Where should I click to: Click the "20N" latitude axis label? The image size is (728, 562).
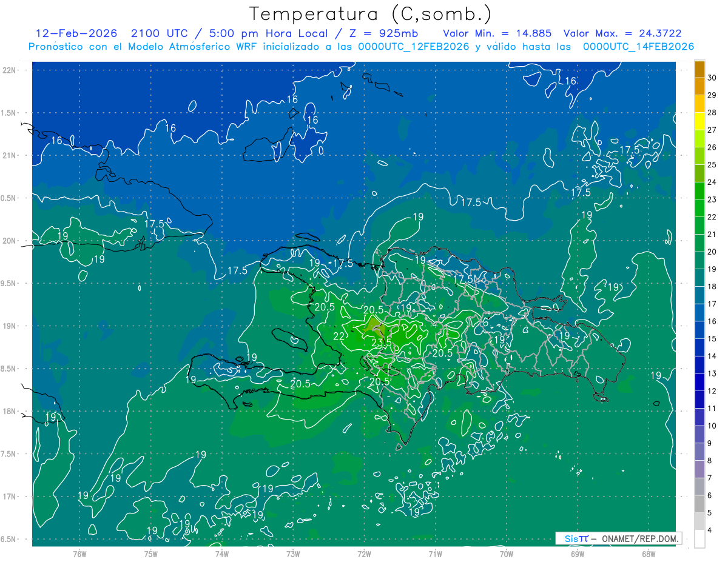(x=10, y=241)
